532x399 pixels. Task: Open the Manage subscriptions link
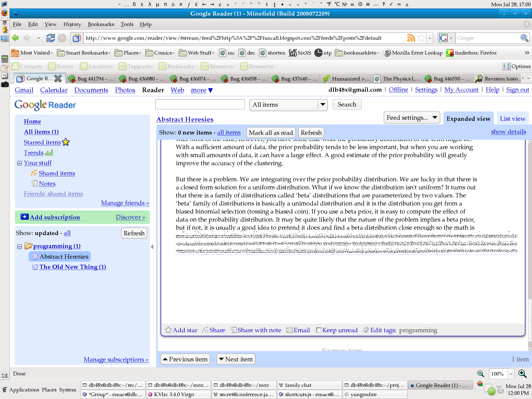[116, 360]
